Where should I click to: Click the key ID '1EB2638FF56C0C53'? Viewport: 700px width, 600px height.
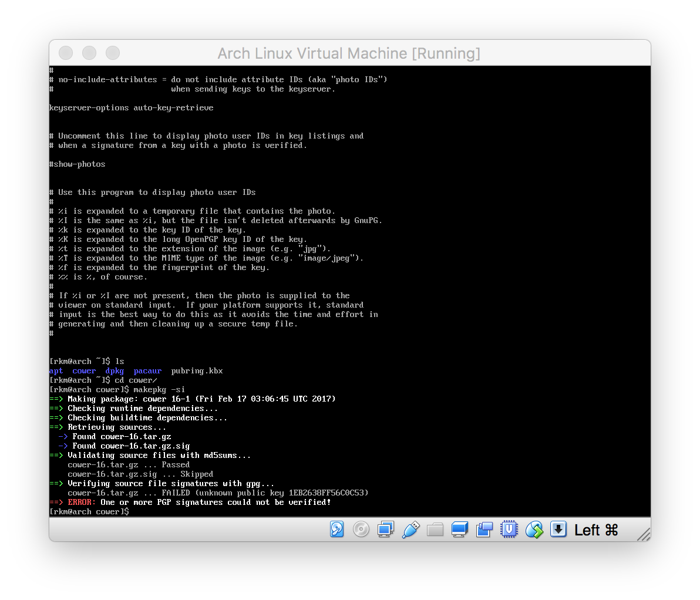tap(326, 493)
